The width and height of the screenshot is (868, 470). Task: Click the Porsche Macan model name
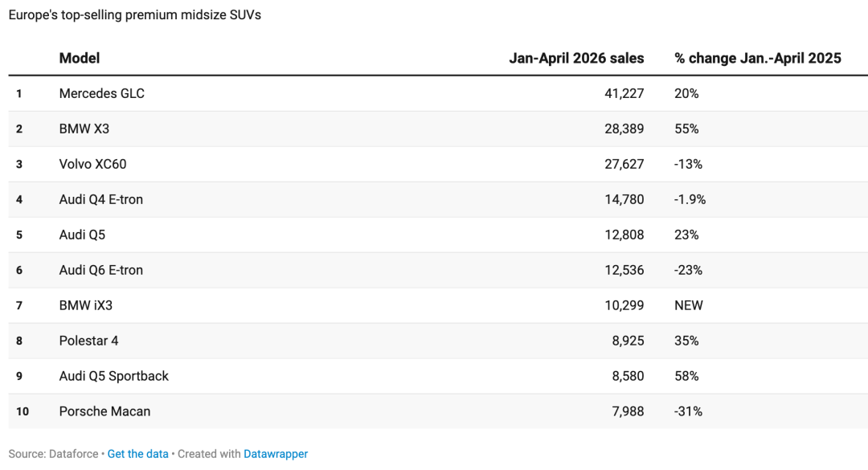click(x=104, y=411)
